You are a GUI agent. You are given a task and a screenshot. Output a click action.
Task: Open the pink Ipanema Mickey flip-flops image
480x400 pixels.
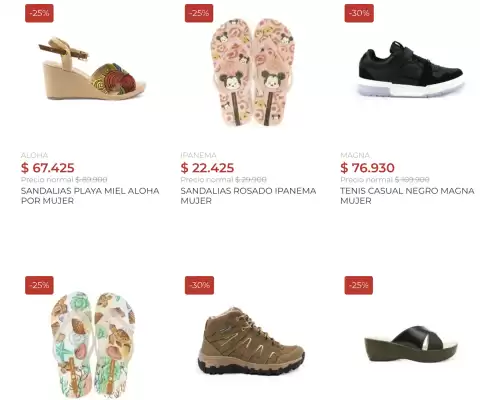tap(252, 72)
